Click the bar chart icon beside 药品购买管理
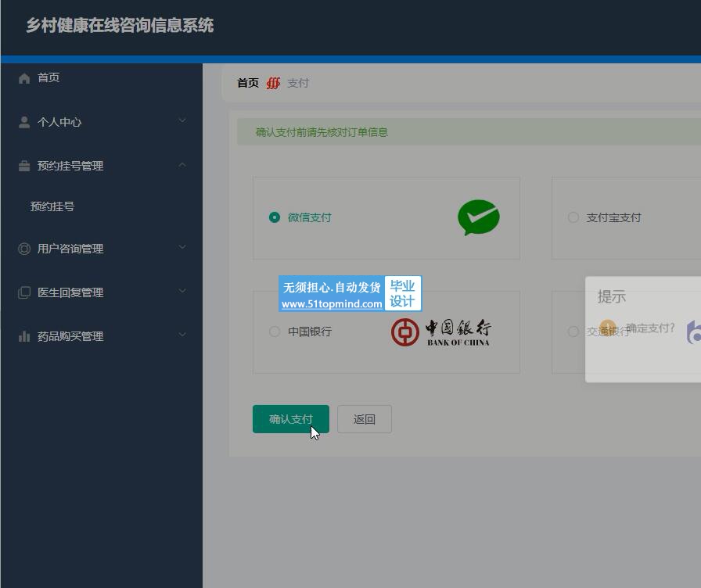This screenshot has width=701, height=588. (x=24, y=336)
